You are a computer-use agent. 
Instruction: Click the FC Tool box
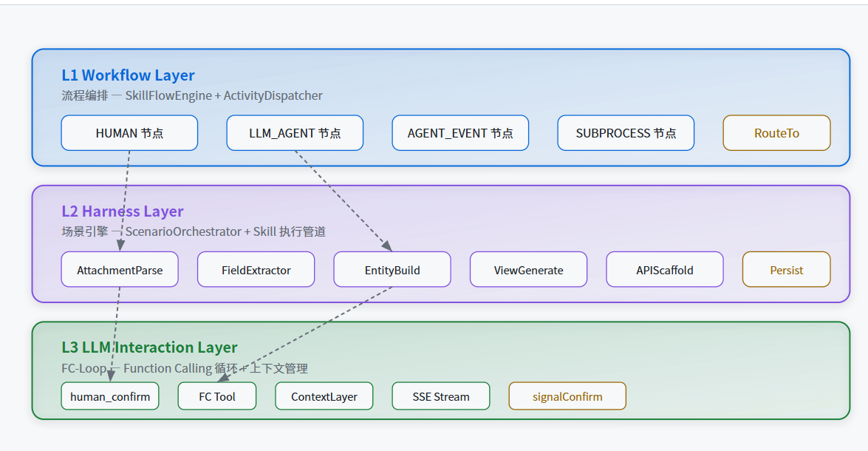[x=217, y=396]
